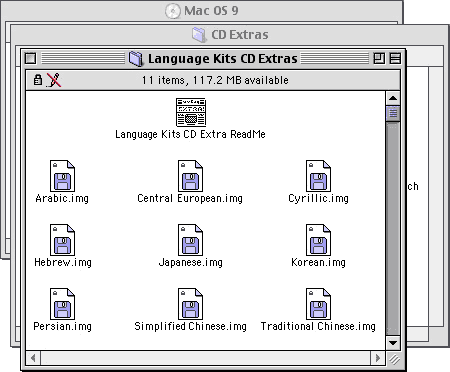Select the Japanese.img disk image
The width and height of the screenshot is (450, 372).
click(190, 240)
